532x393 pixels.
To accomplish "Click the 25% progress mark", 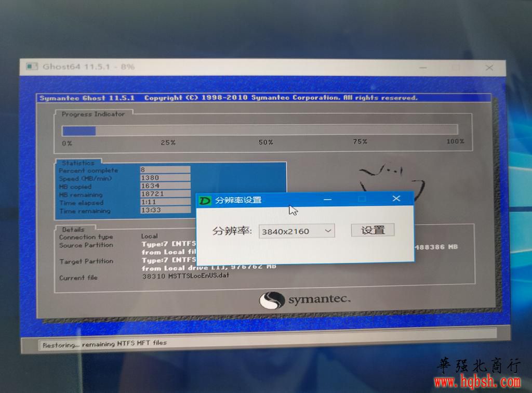I will [x=168, y=142].
